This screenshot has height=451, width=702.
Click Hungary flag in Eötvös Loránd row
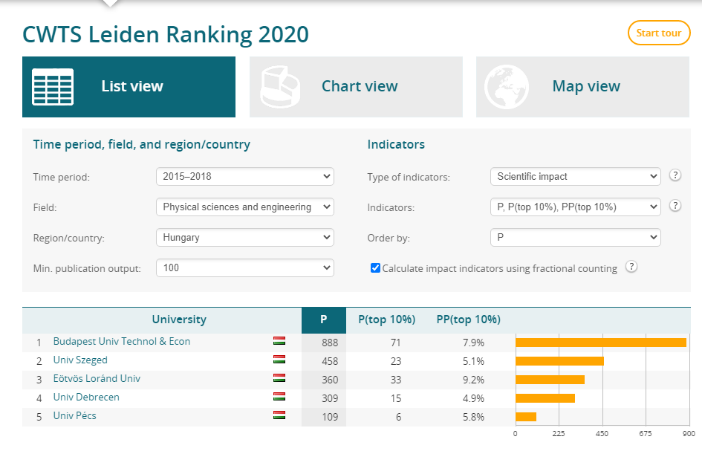279,378
